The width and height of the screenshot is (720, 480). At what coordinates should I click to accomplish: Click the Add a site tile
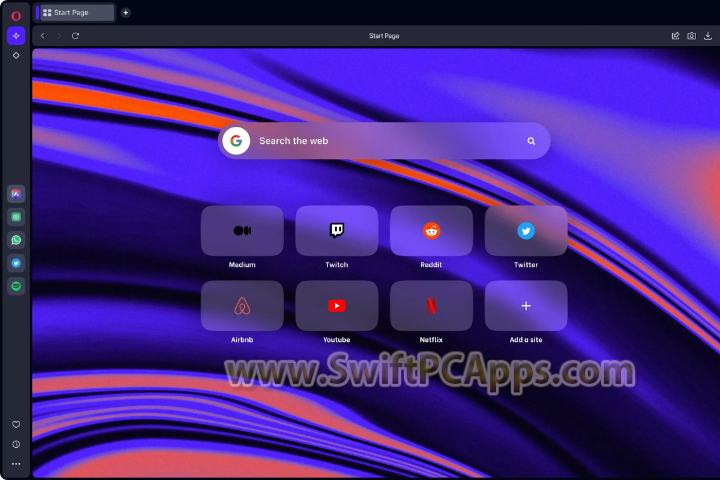pos(526,305)
